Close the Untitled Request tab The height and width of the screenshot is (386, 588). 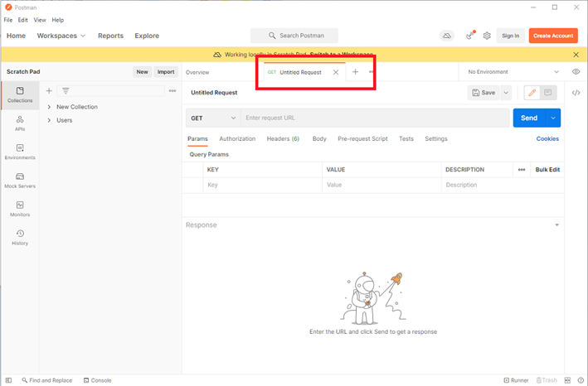[x=336, y=72]
